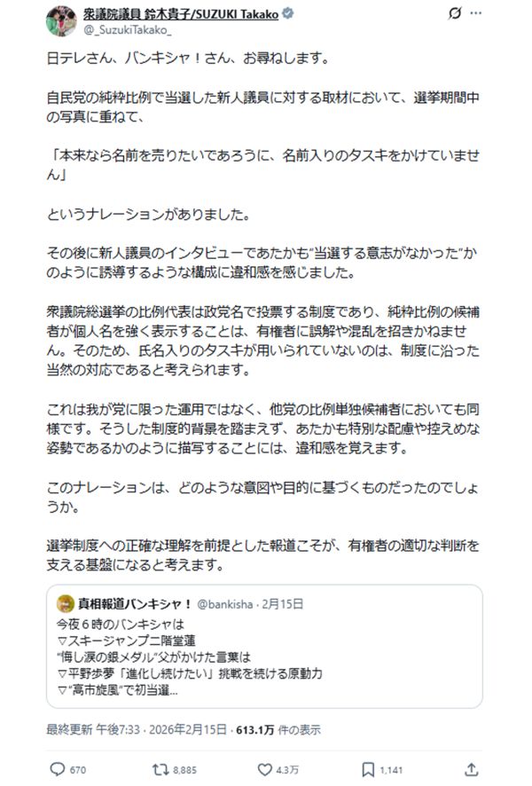This screenshot has width=532, height=786.
Task: Click 鈴木貴子's profile avatar
Action: point(59,19)
